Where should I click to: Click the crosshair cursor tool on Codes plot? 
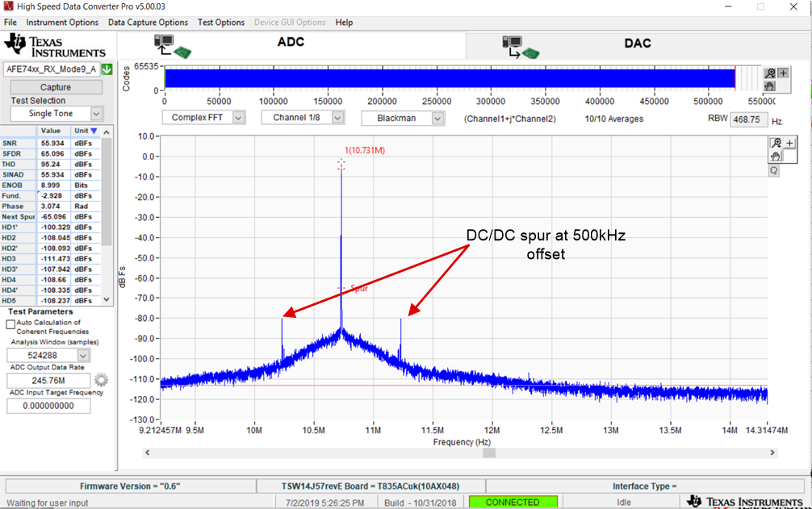[x=784, y=73]
